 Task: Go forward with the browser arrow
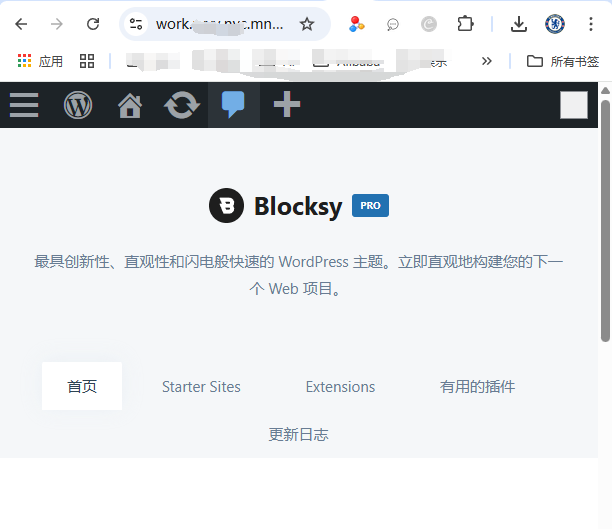[57, 24]
